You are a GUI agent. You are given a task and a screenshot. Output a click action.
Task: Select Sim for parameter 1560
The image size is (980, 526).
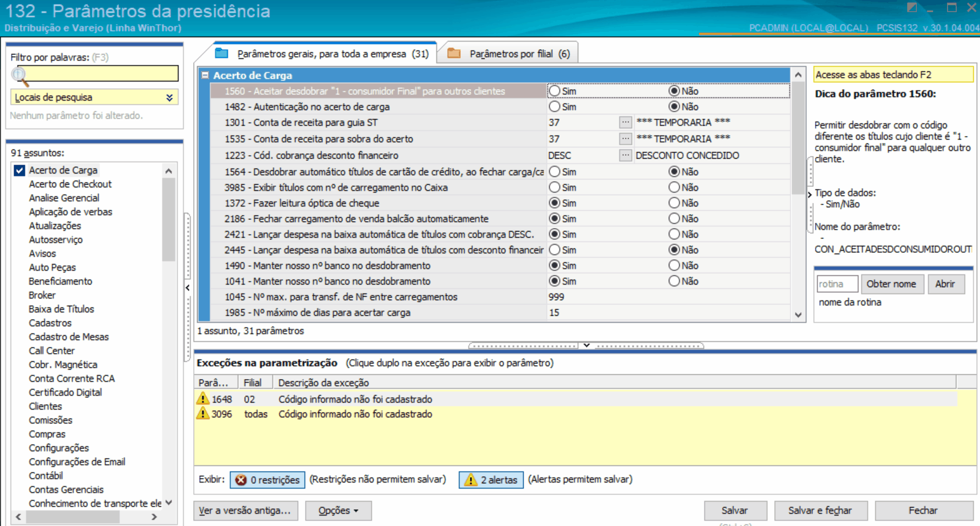coord(554,91)
